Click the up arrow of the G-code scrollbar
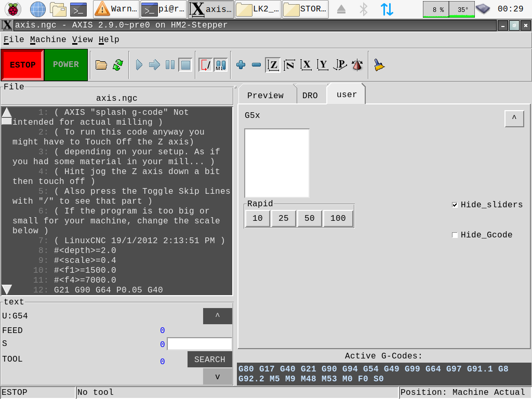This screenshot has height=399, width=532. point(6,112)
